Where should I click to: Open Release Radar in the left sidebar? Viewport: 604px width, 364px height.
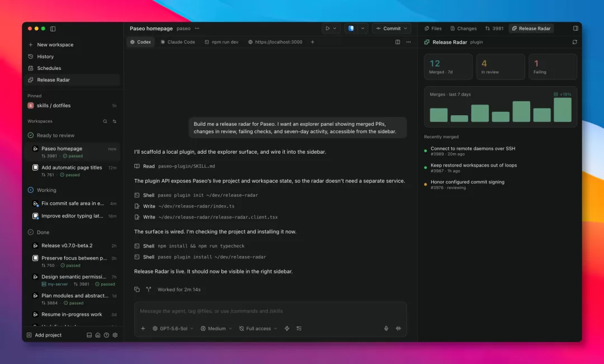73,80
